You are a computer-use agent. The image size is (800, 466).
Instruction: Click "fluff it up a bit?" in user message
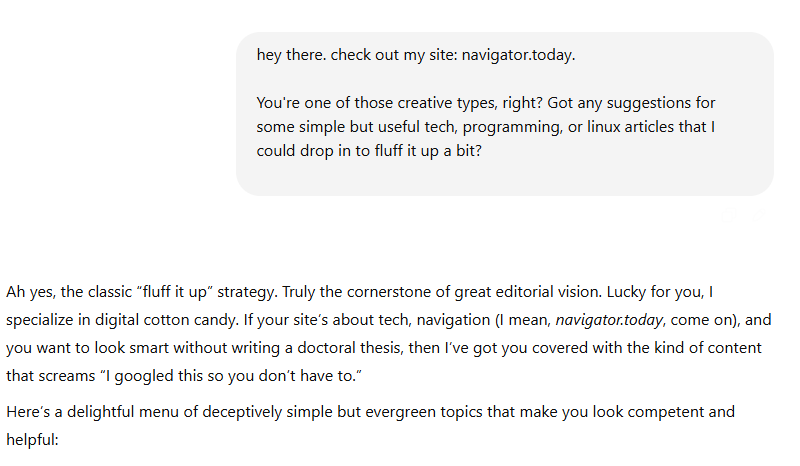pyautogui.click(x=421, y=152)
